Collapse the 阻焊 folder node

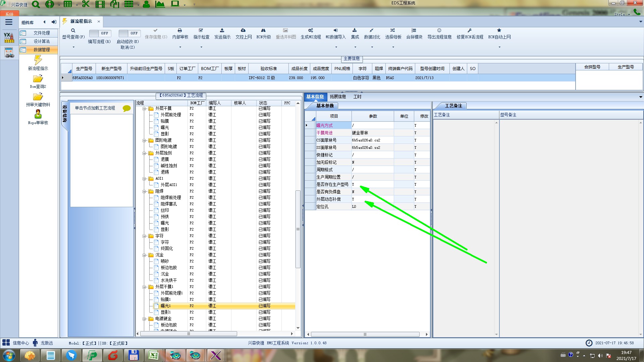coord(144,191)
